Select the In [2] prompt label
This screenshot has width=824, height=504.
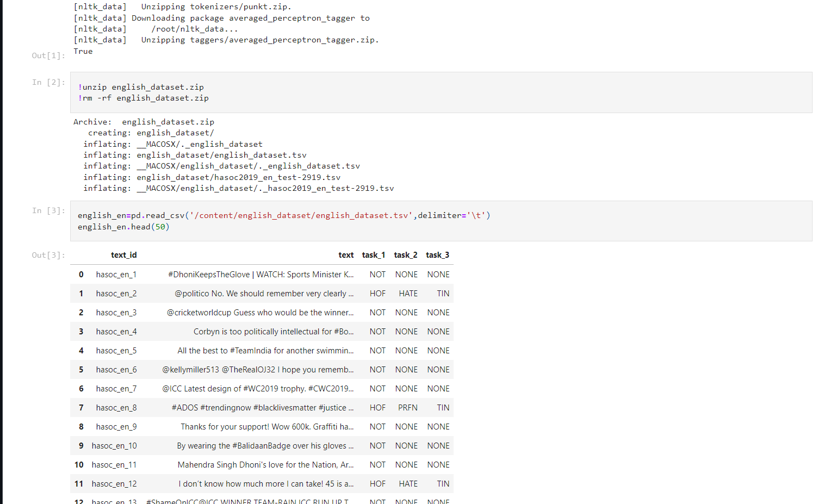pos(48,82)
